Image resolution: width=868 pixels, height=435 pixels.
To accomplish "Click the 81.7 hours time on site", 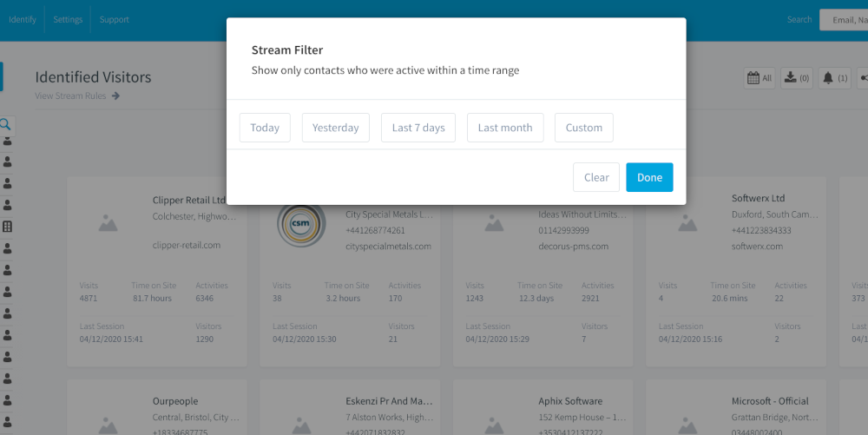I will (152, 299).
